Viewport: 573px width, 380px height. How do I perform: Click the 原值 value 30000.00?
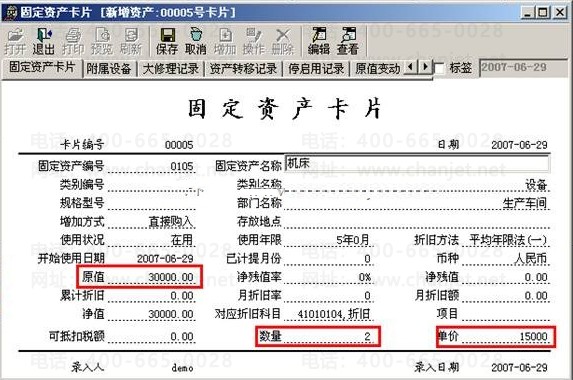[171, 277]
